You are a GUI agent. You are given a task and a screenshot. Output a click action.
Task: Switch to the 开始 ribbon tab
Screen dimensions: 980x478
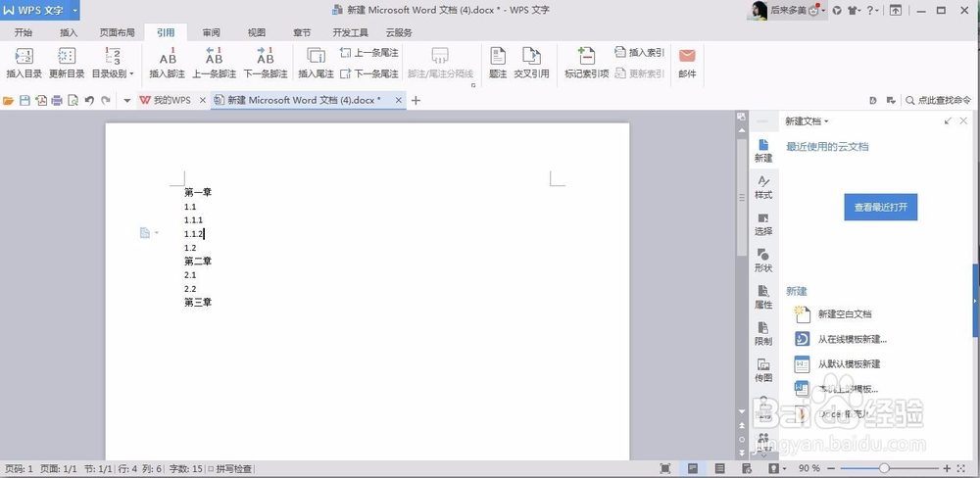[24, 32]
